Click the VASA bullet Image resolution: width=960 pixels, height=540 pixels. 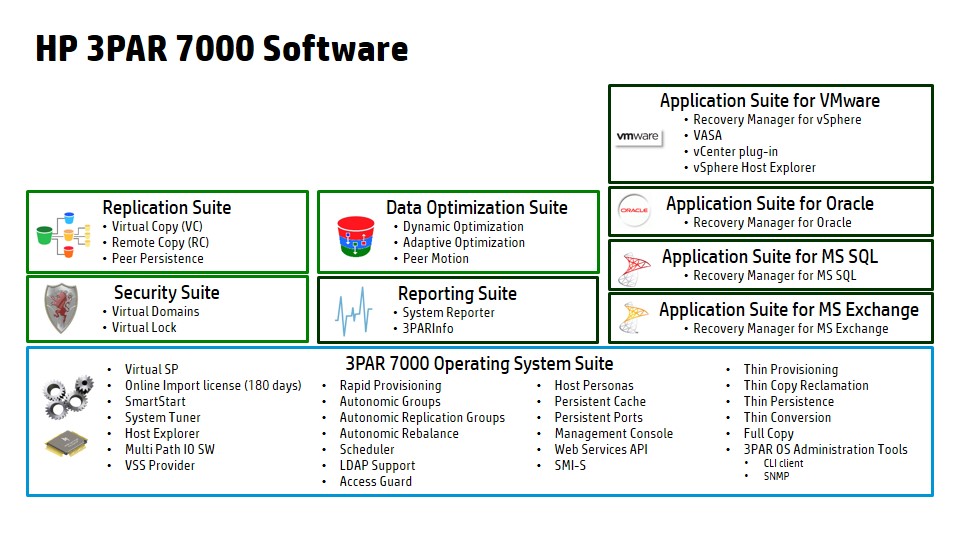(707, 135)
